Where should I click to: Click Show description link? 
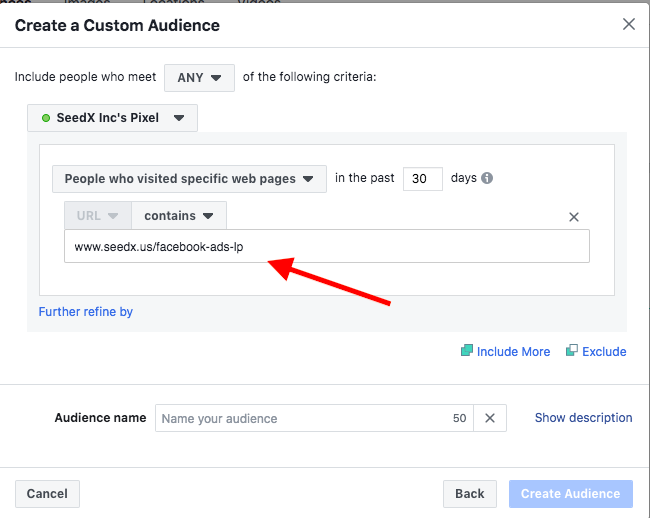pyautogui.click(x=583, y=418)
